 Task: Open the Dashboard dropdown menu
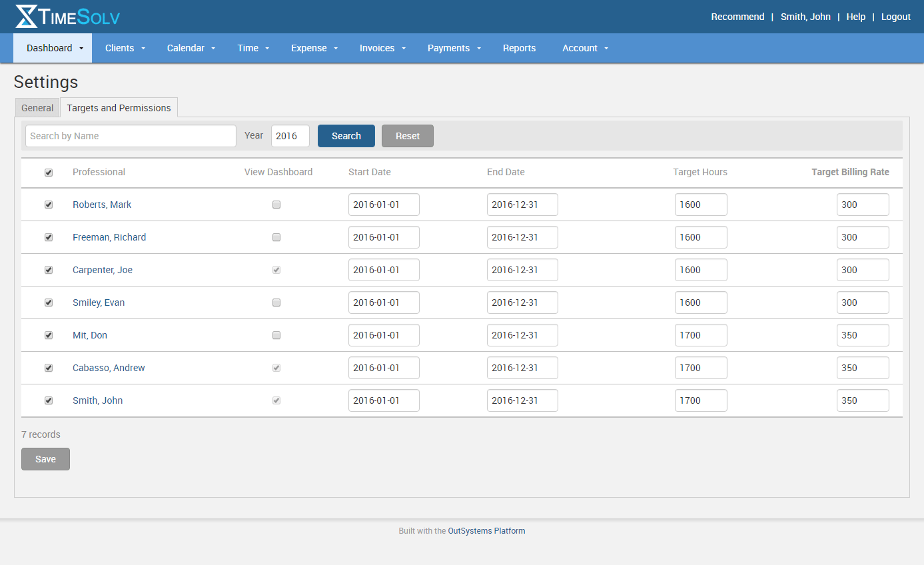(52, 48)
